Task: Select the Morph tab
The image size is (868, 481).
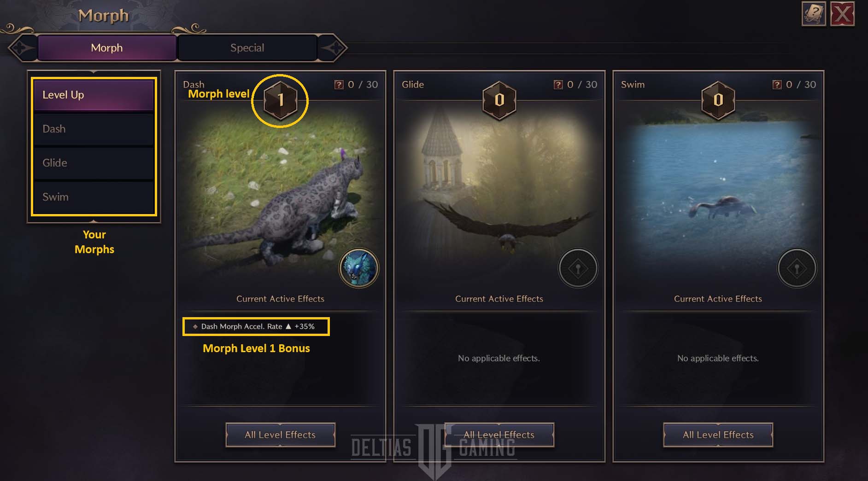Action: [x=107, y=48]
